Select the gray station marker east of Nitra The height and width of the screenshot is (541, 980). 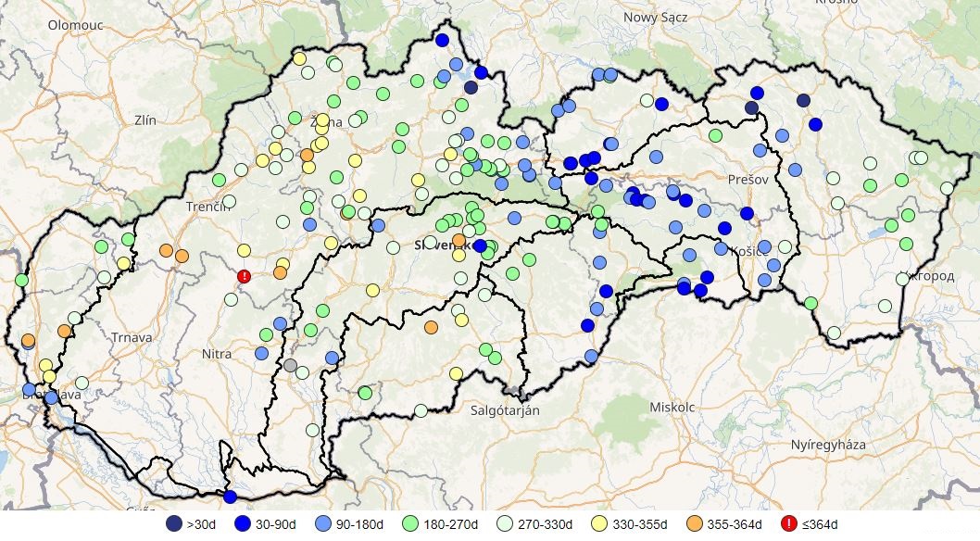point(291,365)
